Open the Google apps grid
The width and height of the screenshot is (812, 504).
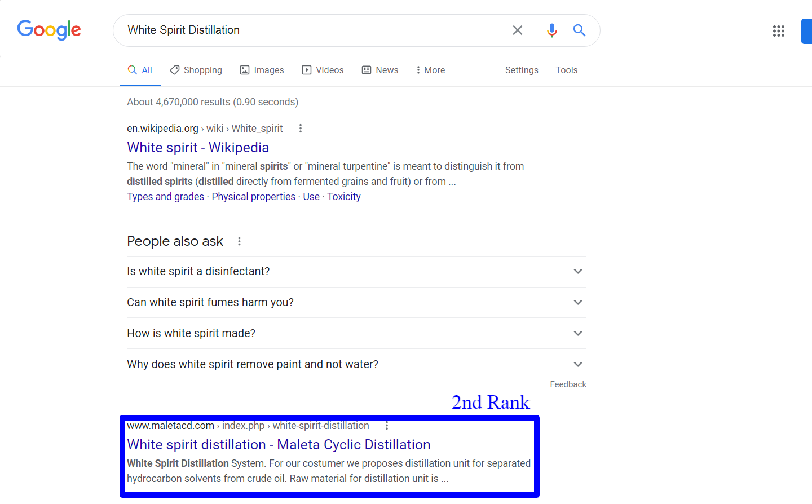point(779,31)
